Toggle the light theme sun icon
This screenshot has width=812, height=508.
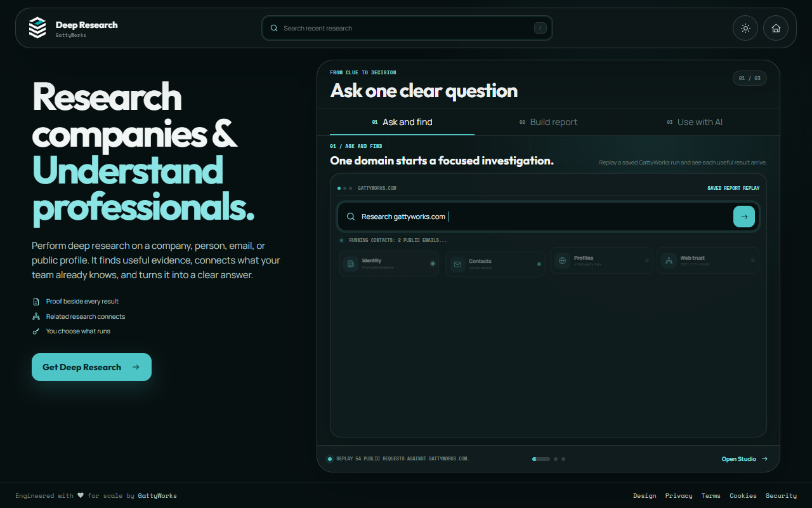point(745,28)
